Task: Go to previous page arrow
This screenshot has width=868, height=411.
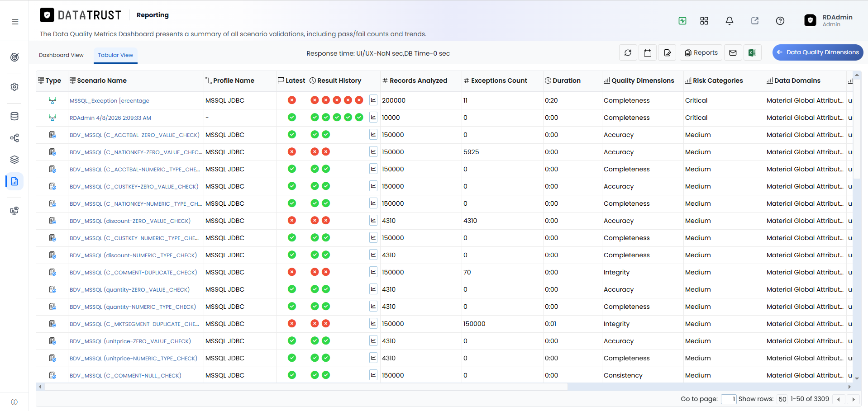Action: pyautogui.click(x=839, y=399)
